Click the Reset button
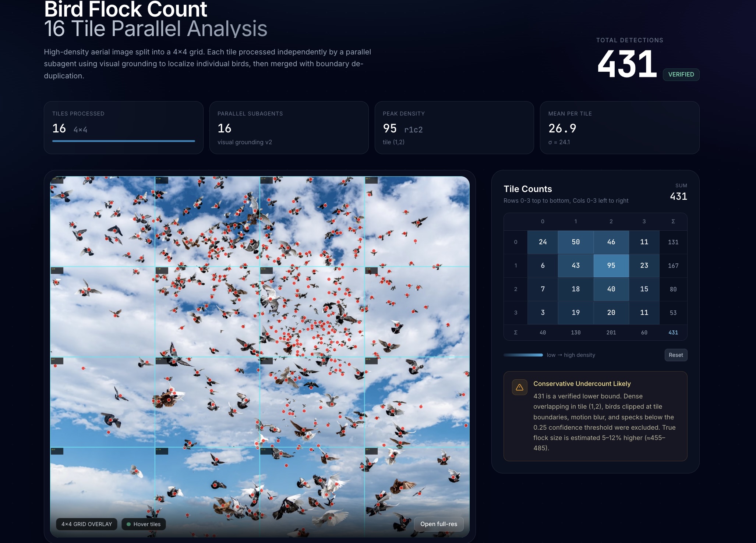 coord(675,355)
